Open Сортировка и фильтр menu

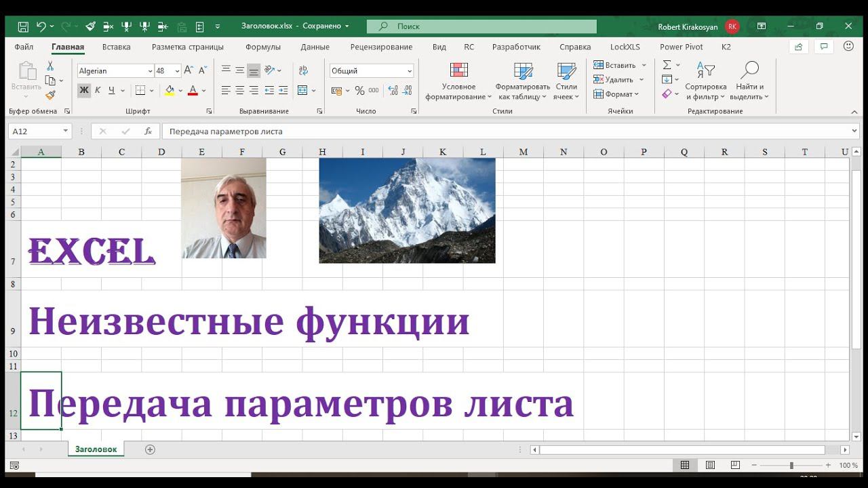[x=705, y=81]
